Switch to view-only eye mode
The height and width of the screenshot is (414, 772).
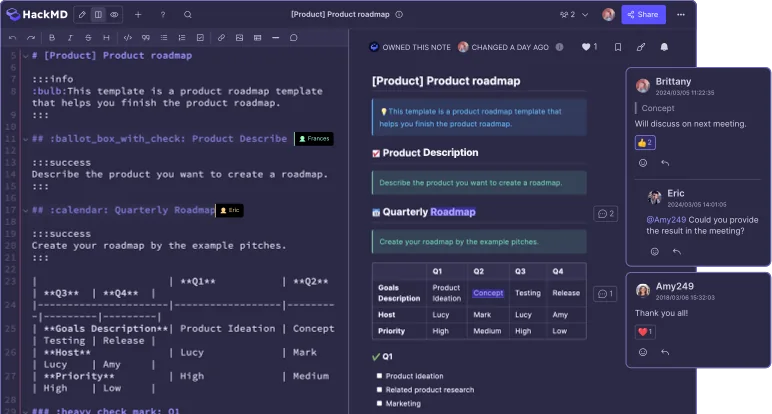click(x=114, y=15)
